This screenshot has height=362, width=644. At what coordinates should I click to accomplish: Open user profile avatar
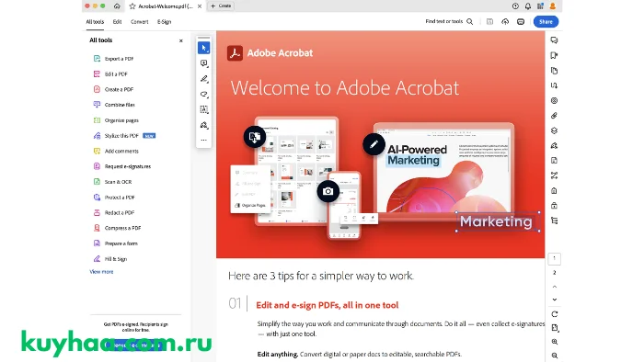pyautogui.click(x=553, y=6)
